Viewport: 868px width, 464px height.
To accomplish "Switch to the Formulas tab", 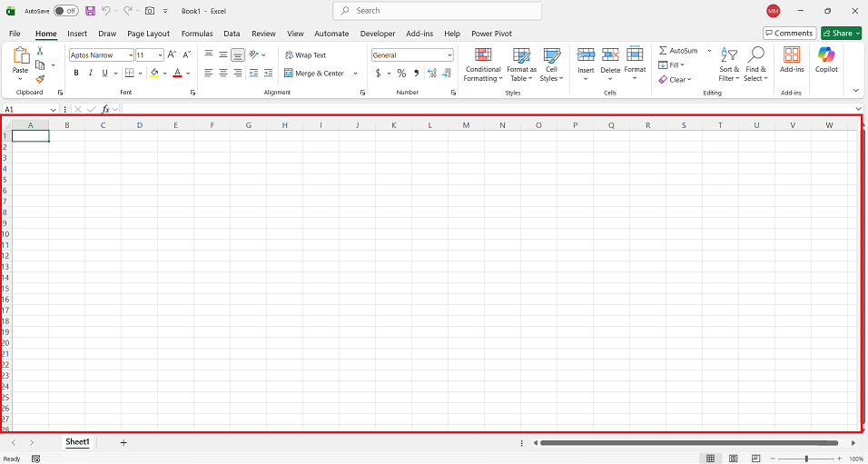I will [x=196, y=34].
